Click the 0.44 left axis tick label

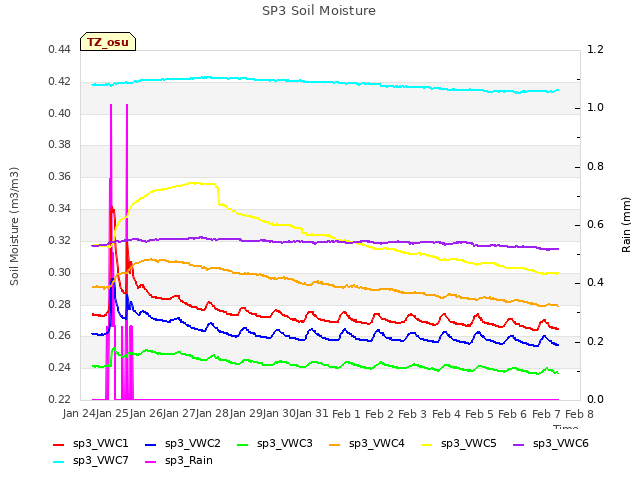[x=59, y=49]
